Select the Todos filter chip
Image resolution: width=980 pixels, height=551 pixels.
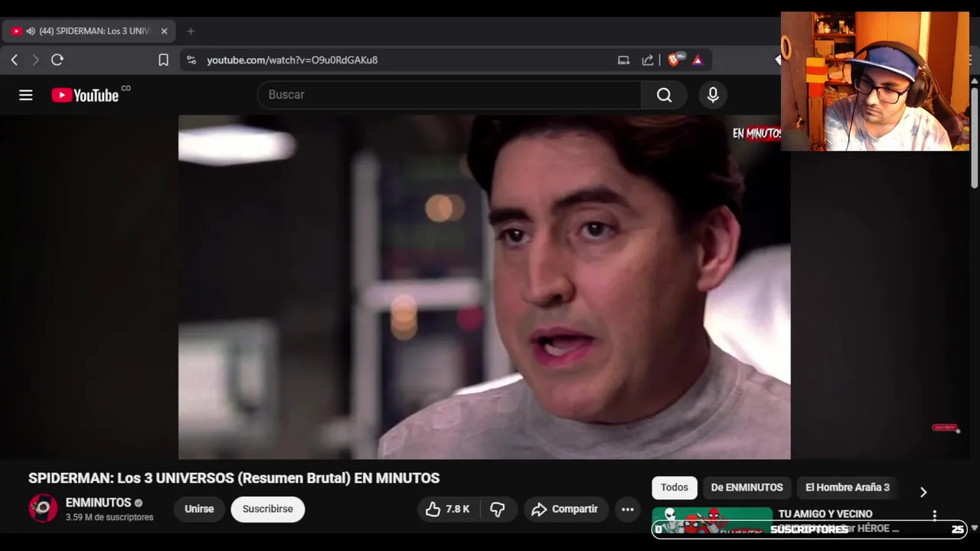point(675,487)
